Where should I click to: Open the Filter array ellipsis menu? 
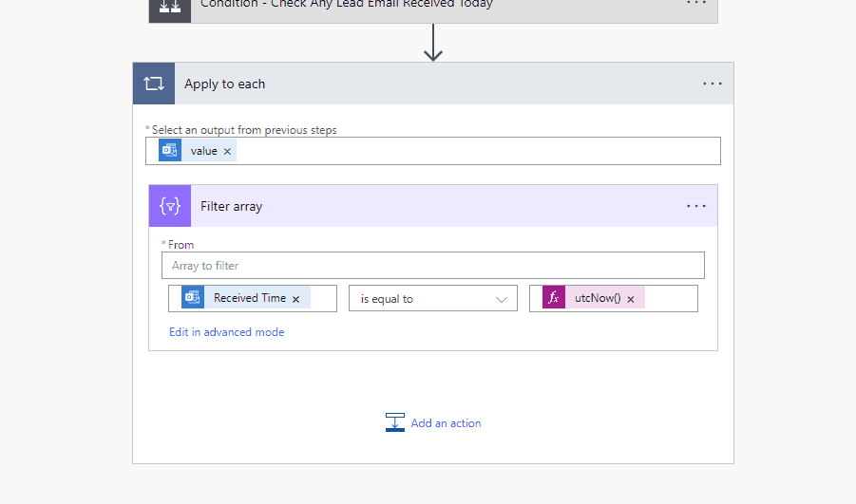coord(696,206)
